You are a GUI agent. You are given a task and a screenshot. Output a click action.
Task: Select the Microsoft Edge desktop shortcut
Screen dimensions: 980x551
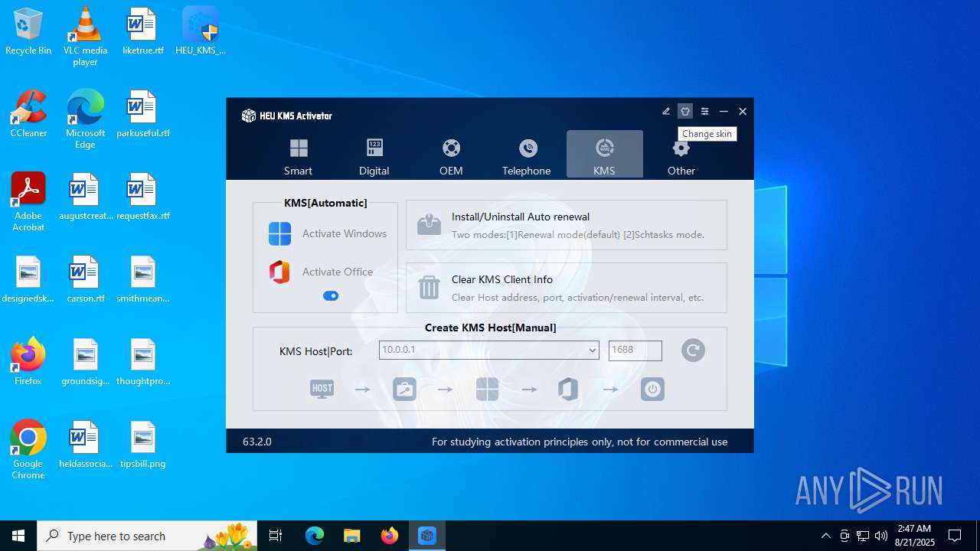pos(85,119)
